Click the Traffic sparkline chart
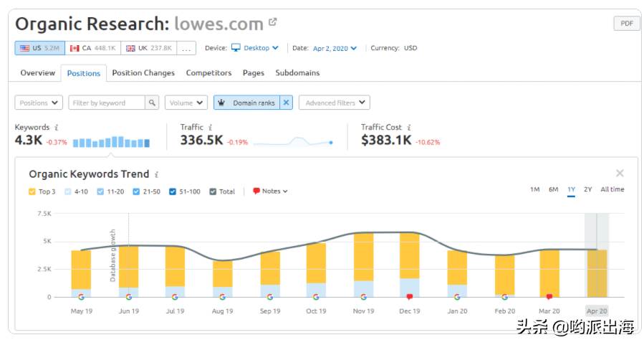The image size is (644, 345). pos(293,142)
